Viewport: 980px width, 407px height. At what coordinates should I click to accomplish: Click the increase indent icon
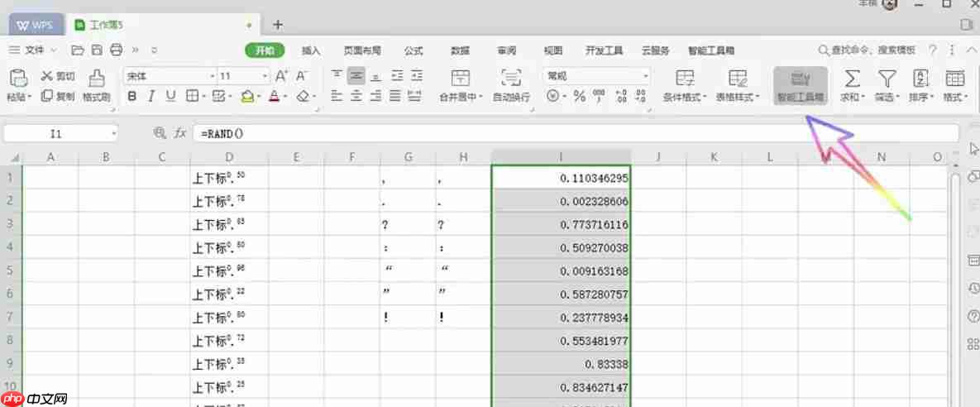coord(416,76)
